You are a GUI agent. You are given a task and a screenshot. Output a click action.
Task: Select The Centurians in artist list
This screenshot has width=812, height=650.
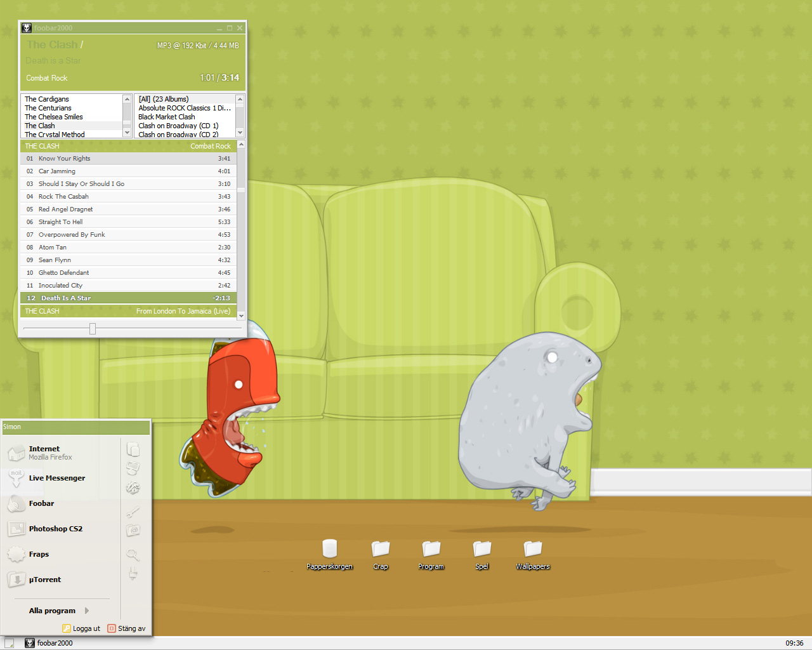pyautogui.click(x=72, y=108)
